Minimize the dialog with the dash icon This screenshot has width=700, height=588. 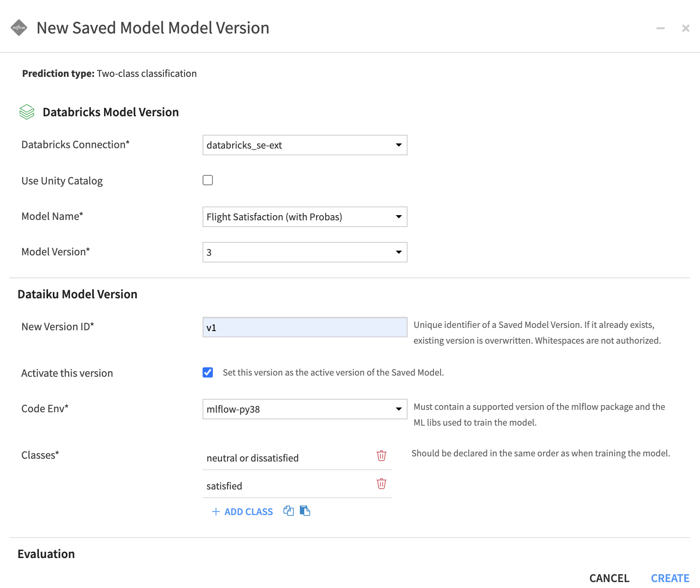coord(661,28)
